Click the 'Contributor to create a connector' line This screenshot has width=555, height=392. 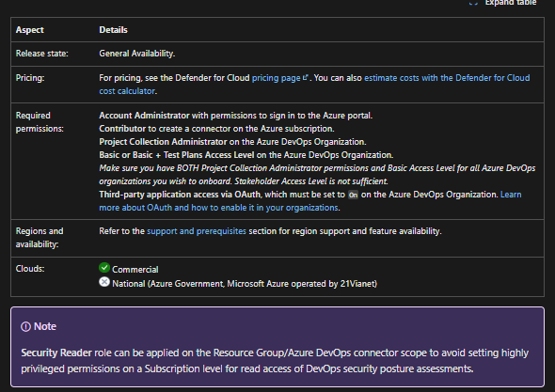[x=216, y=129]
